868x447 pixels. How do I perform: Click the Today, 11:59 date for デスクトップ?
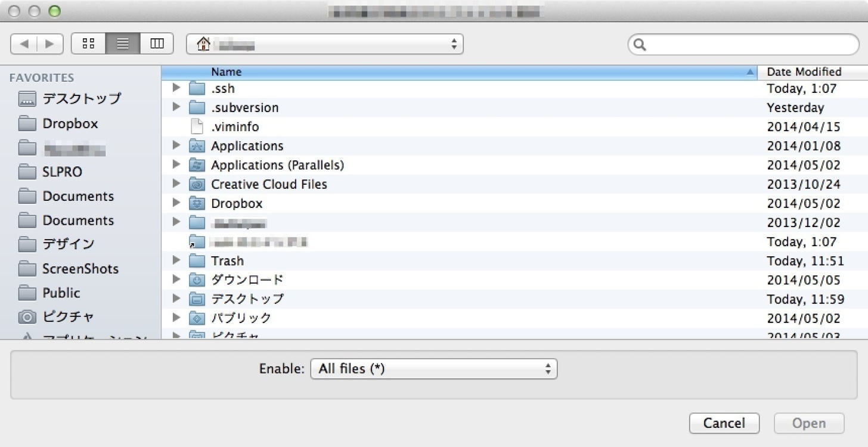805,299
